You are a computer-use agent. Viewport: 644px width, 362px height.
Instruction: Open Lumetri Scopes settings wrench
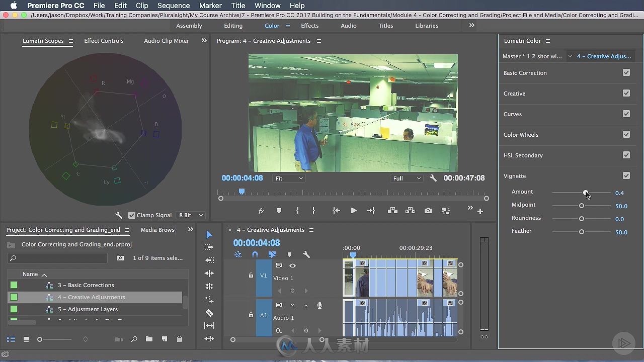(119, 215)
